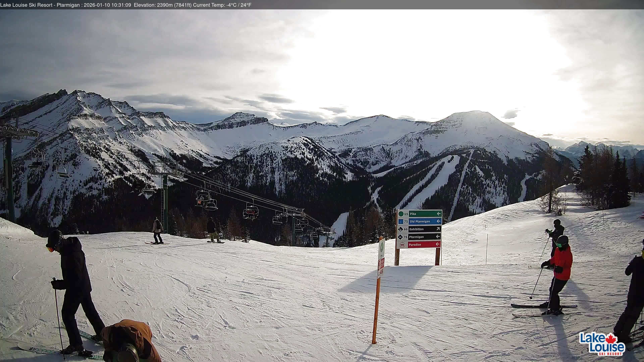Screen dimensions: 644x362
Task: Toggle the left arrow on the Paradise sign
Action: (x=438, y=244)
